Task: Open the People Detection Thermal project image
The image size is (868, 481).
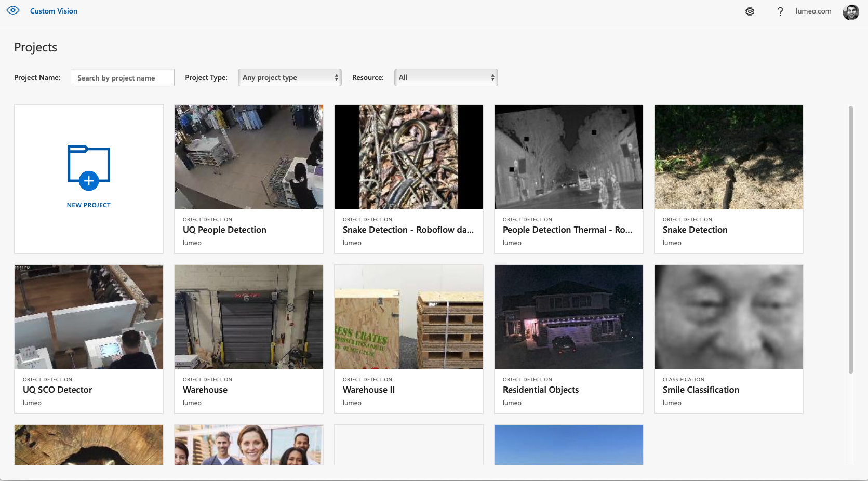Action: [x=569, y=157]
